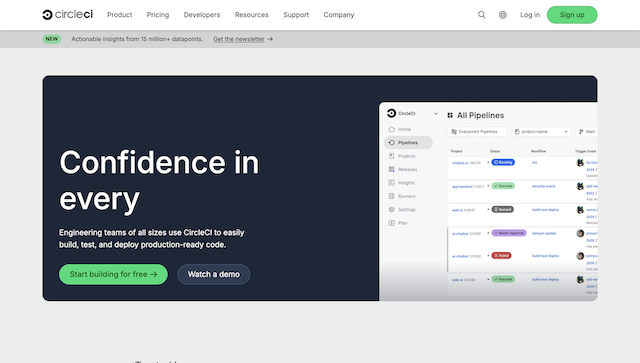Follow the Get the newsletter link
640x363 pixels.
[239, 39]
